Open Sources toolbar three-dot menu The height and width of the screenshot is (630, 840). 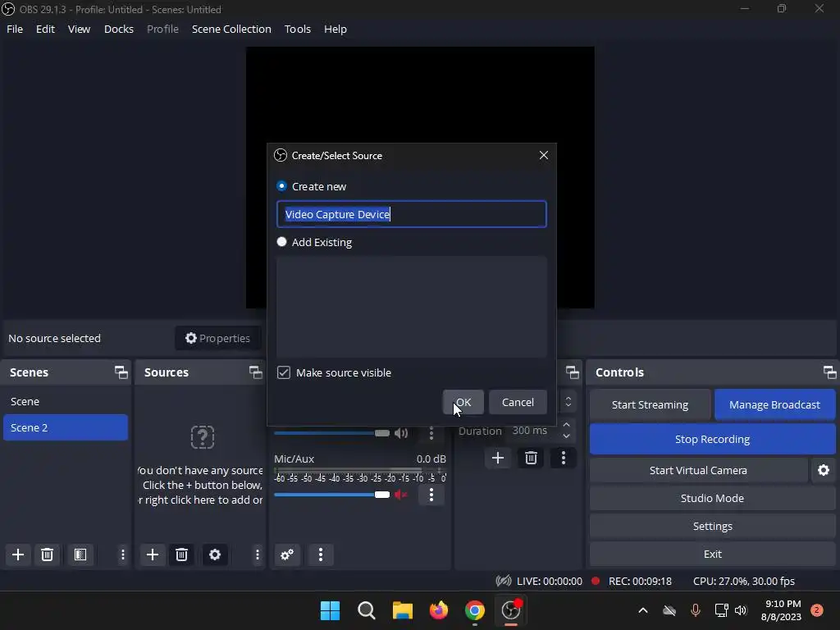point(257,555)
